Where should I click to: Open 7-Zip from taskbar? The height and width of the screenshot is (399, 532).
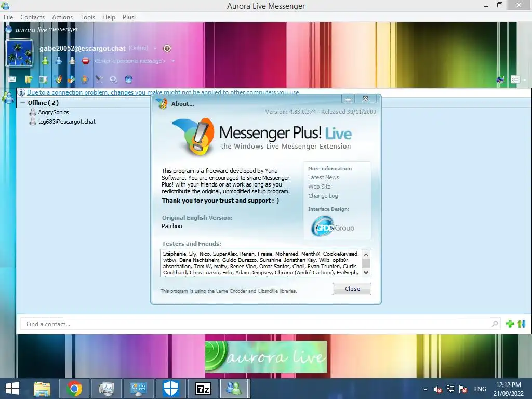pyautogui.click(x=203, y=389)
